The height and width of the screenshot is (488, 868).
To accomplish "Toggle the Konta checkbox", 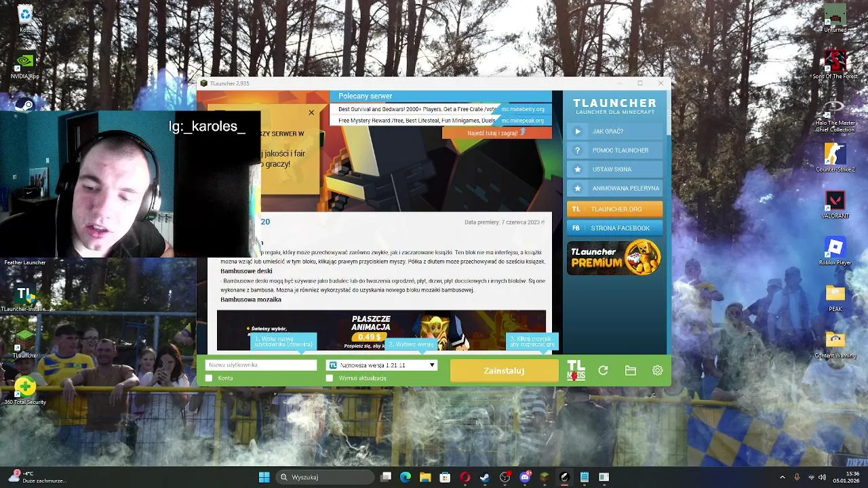I will pos(209,378).
